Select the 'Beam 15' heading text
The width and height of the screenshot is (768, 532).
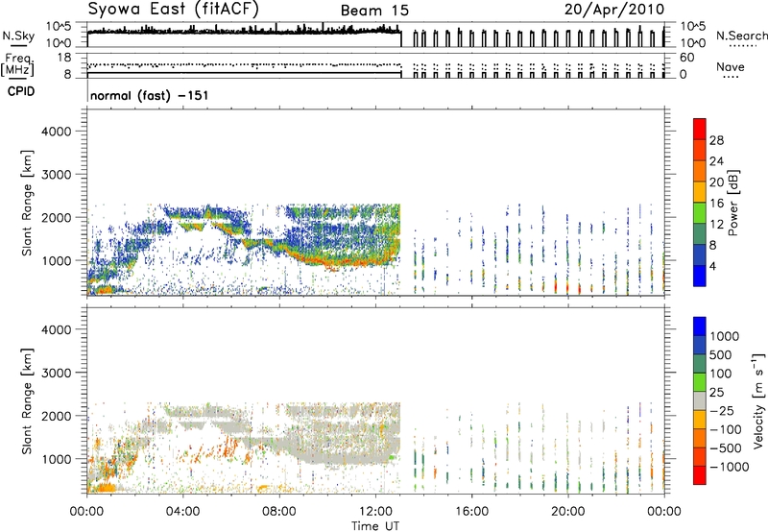click(374, 11)
